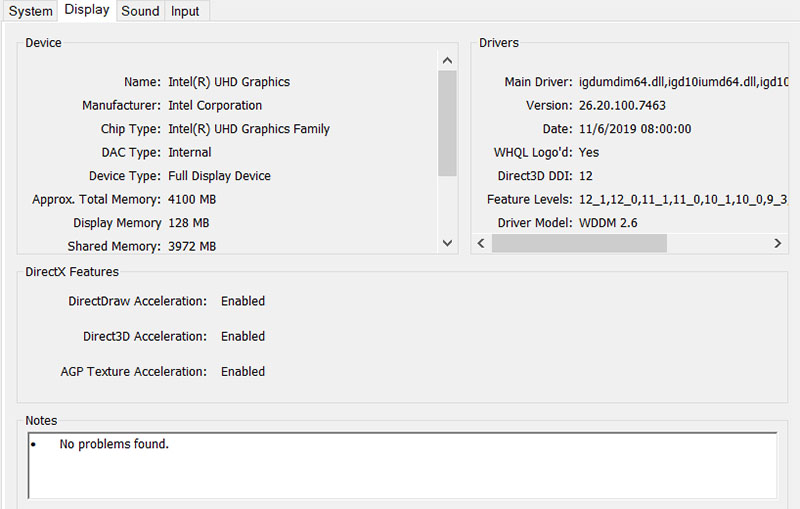Click the Direct3D Acceleration Enabled status
The height and width of the screenshot is (509, 800).
pos(243,336)
